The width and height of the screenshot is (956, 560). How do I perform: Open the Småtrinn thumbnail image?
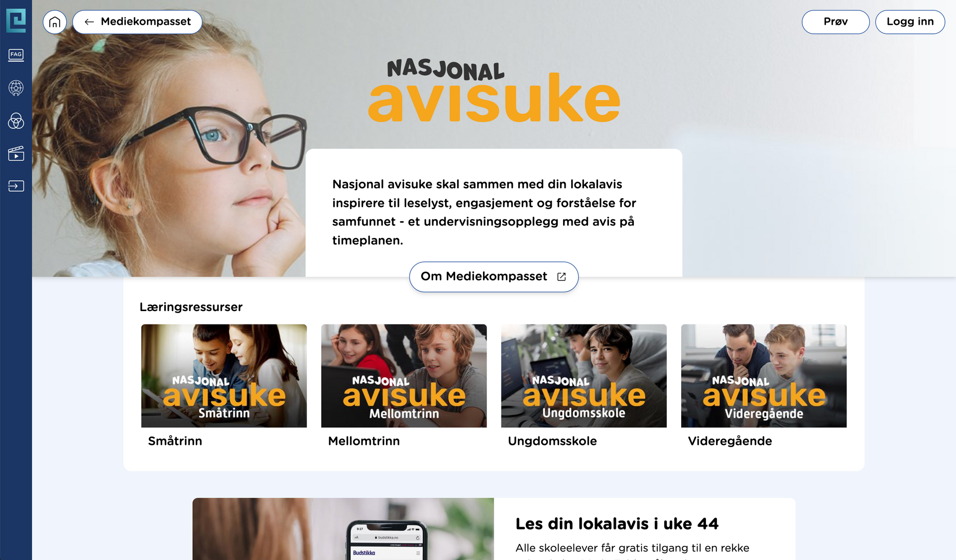click(224, 376)
